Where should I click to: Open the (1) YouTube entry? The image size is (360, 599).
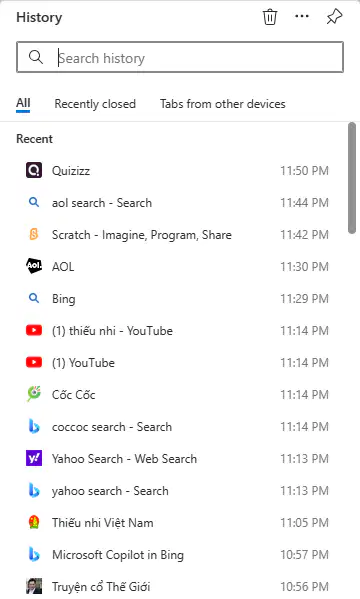pyautogui.click(x=177, y=363)
